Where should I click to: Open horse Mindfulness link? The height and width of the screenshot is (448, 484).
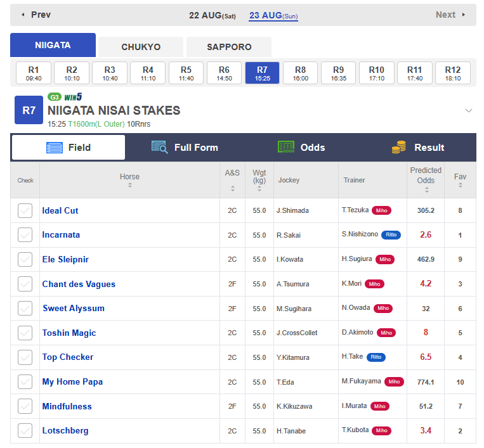(67, 406)
